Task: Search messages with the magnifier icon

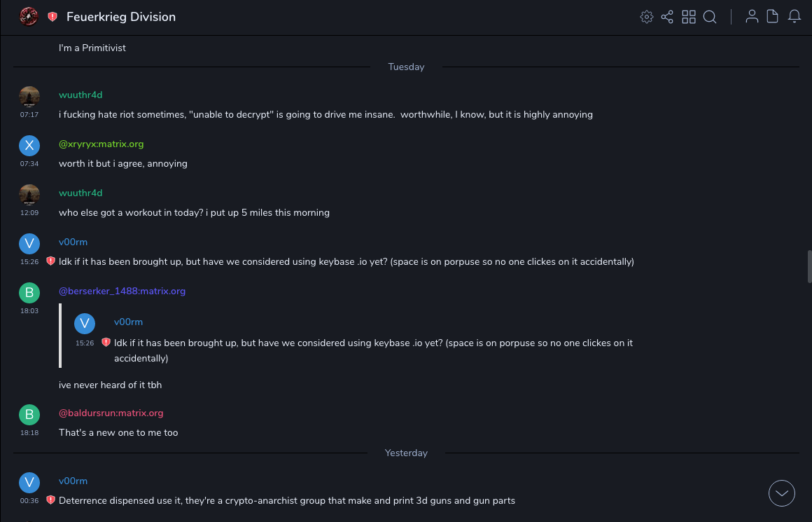Action: pyautogui.click(x=710, y=17)
